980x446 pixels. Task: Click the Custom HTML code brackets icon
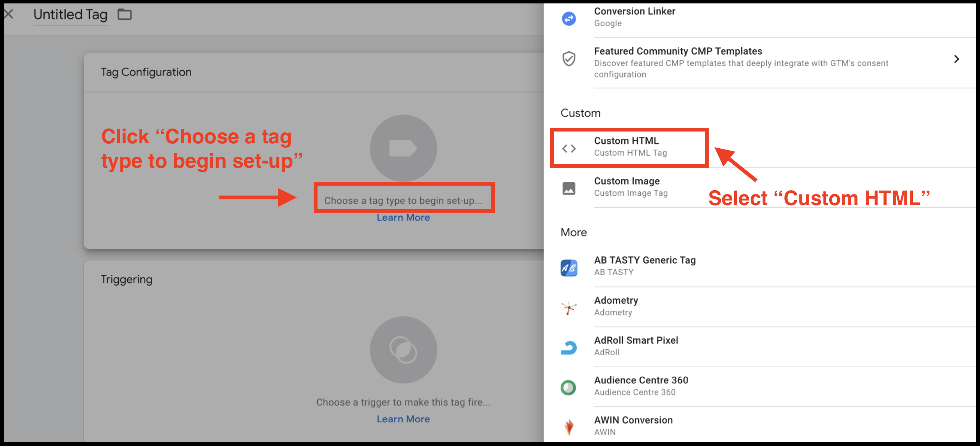[569, 148]
